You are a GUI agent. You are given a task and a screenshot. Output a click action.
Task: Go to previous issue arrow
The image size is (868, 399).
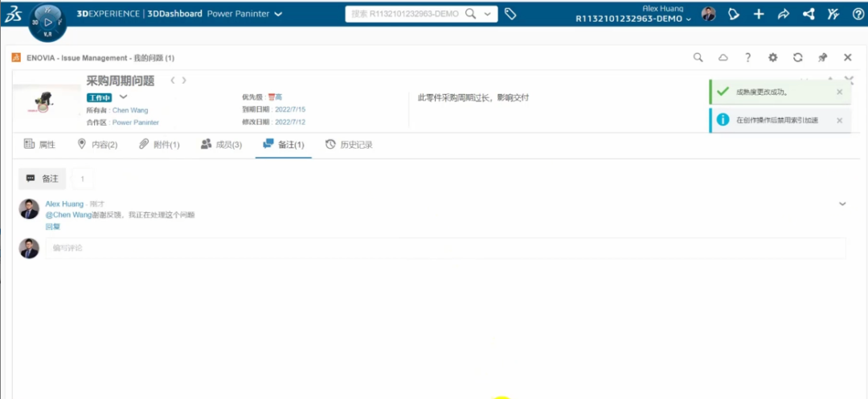(173, 80)
